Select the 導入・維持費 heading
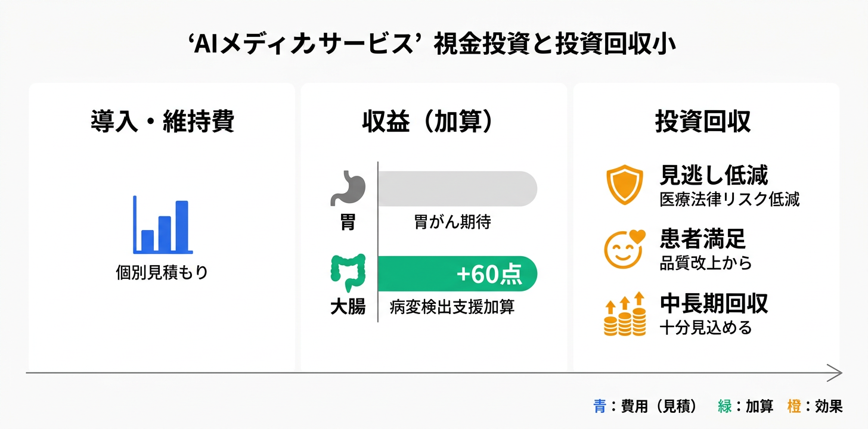This screenshot has width=868, height=429. click(x=162, y=122)
